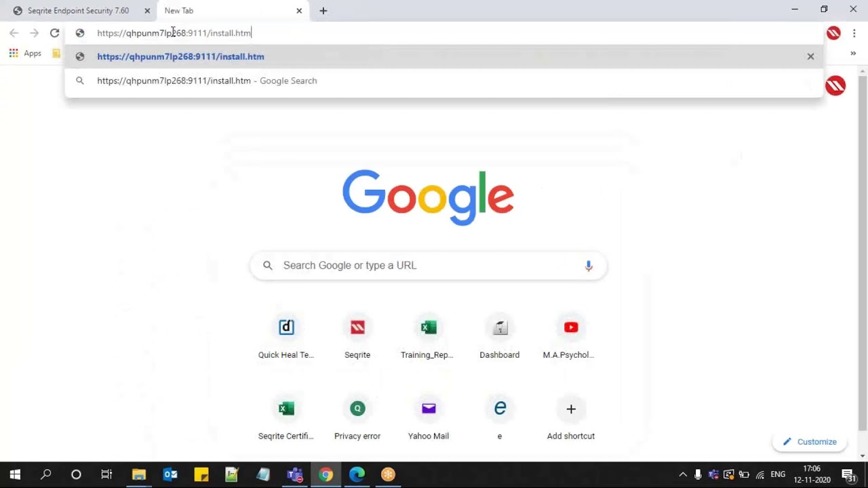
Task: Close the New Tab tab
Action: tap(299, 11)
